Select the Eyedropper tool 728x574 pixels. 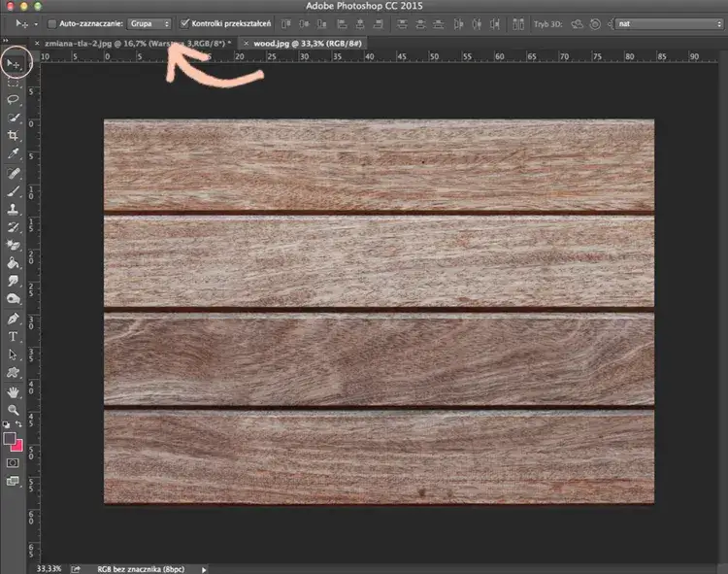(14, 153)
